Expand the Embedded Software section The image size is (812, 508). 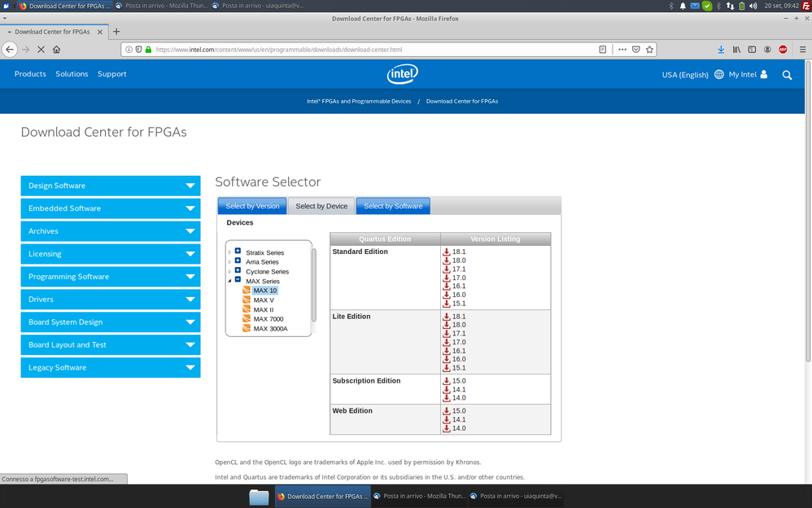pos(111,208)
